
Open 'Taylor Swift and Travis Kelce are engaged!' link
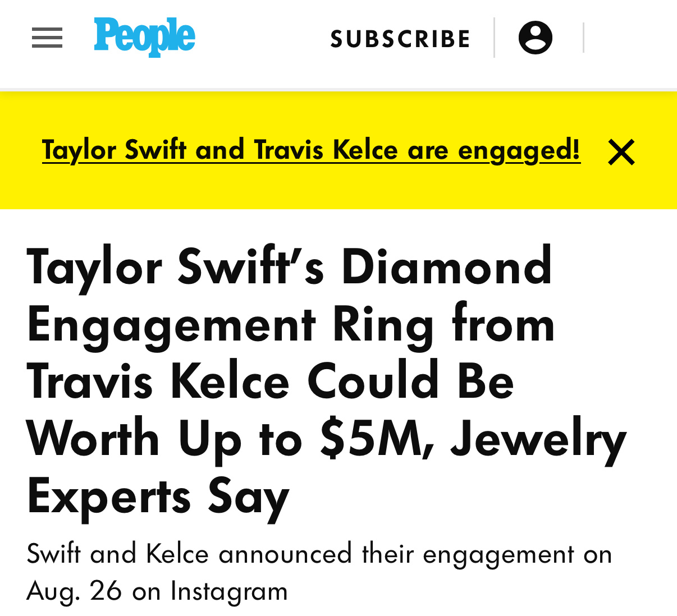(x=311, y=150)
